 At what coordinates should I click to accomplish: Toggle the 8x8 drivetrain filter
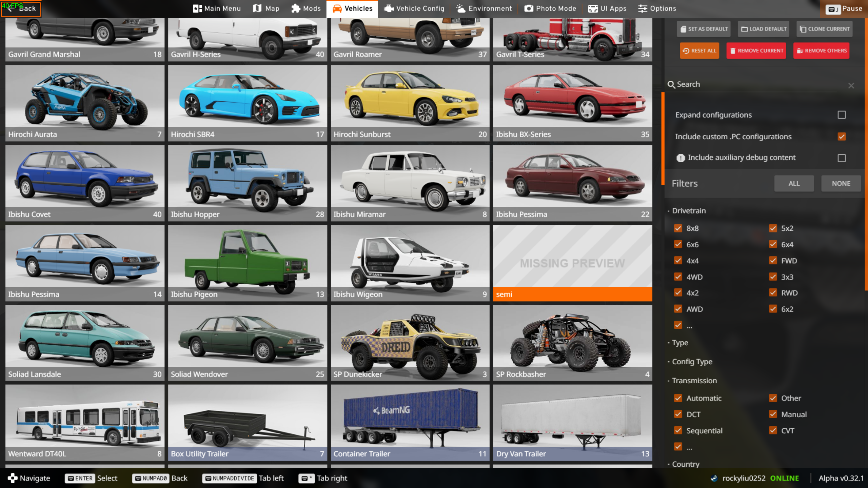[x=678, y=228]
